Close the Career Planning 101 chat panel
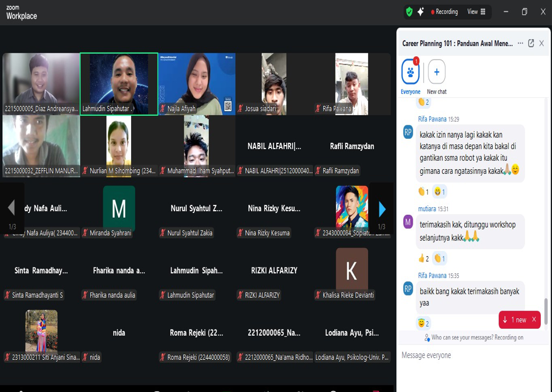Screen dimensions: 552x392 coord(542,43)
